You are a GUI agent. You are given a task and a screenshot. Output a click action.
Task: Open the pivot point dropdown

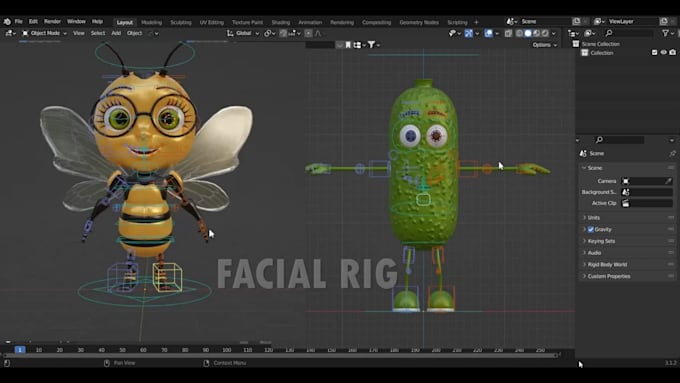point(270,33)
